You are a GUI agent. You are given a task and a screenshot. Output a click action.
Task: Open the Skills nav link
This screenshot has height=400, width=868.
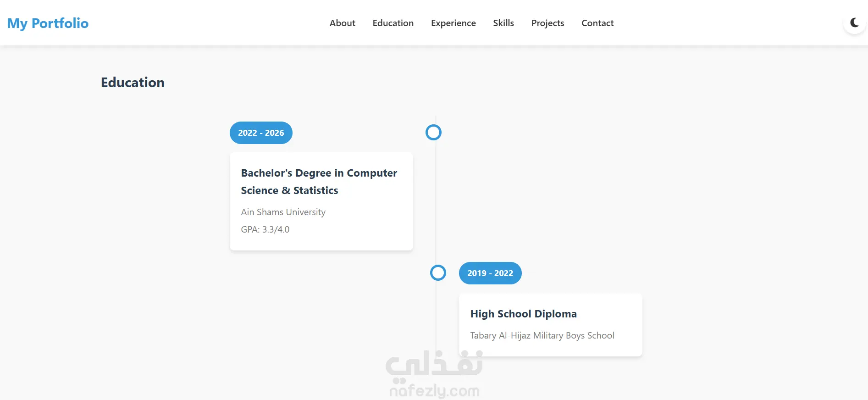[x=503, y=23]
